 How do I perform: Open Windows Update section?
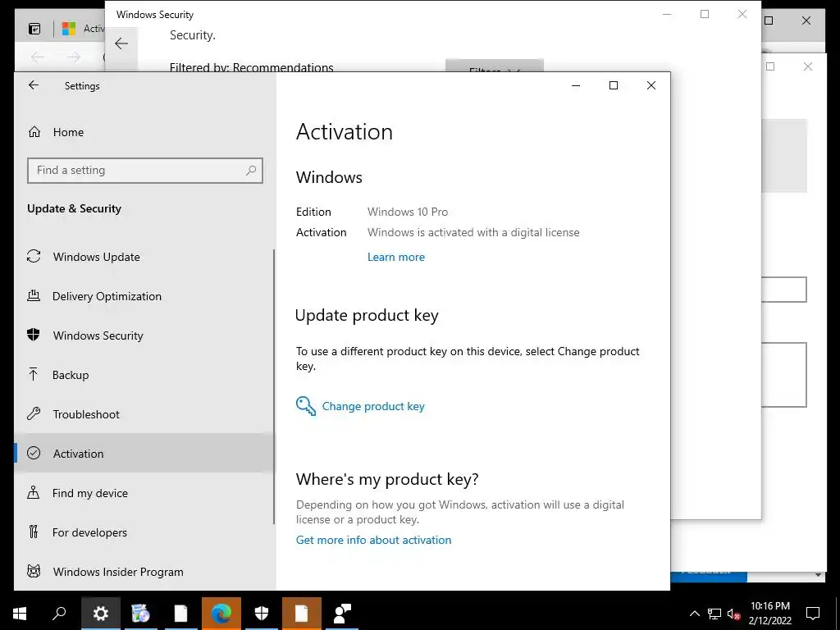click(x=97, y=257)
